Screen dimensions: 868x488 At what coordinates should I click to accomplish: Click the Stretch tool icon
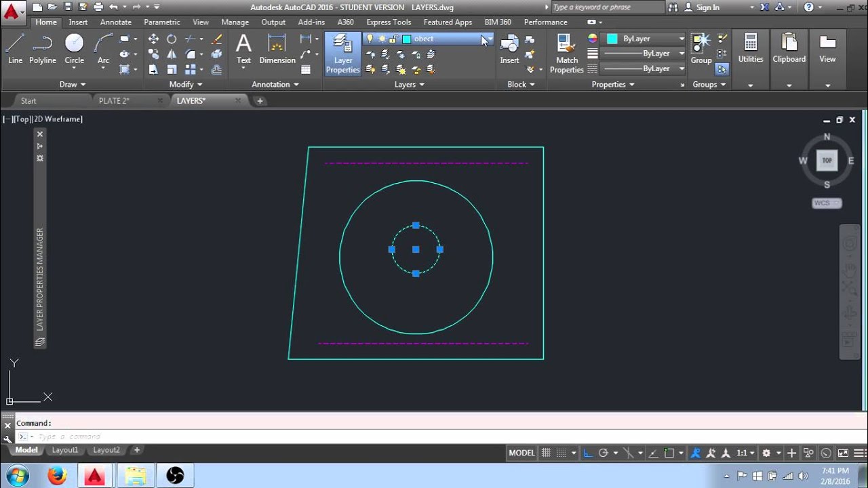point(153,69)
